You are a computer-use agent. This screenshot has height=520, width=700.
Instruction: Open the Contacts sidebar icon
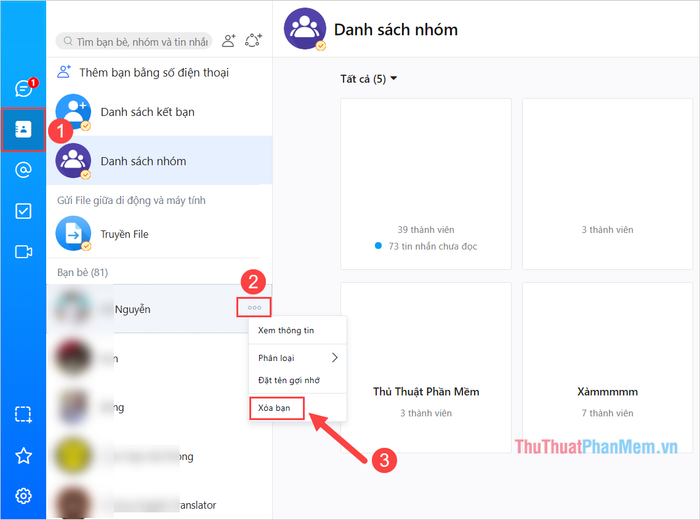click(23, 129)
